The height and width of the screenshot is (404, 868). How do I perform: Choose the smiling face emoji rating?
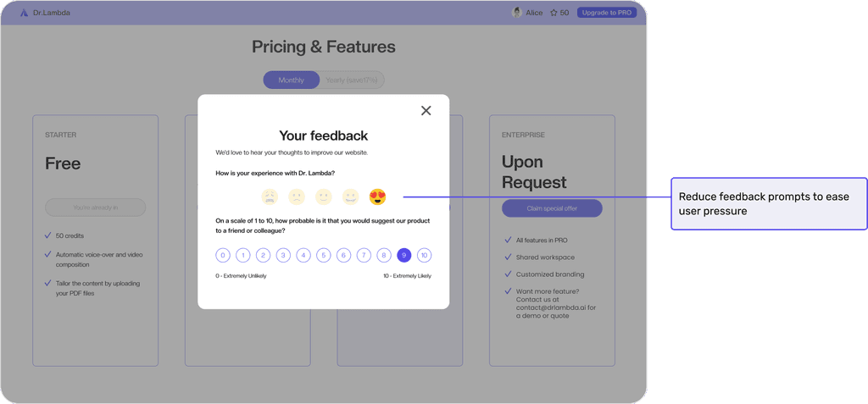click(350, 196)
